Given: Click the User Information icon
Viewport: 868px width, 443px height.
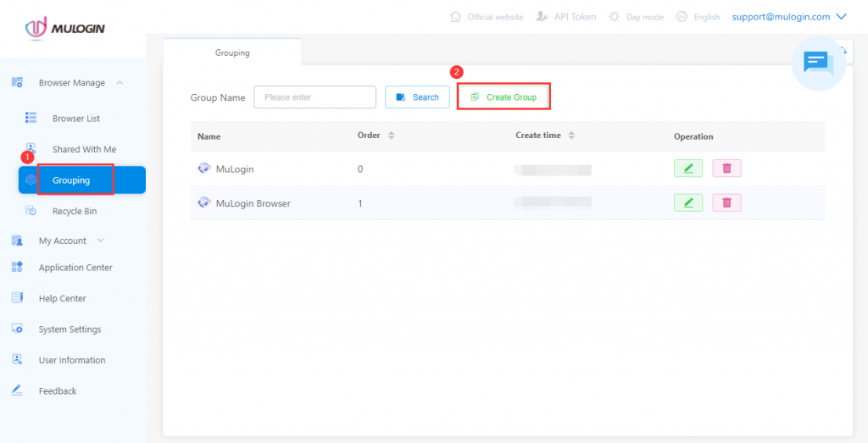Looking at the screenshot, I should (17, 360).
